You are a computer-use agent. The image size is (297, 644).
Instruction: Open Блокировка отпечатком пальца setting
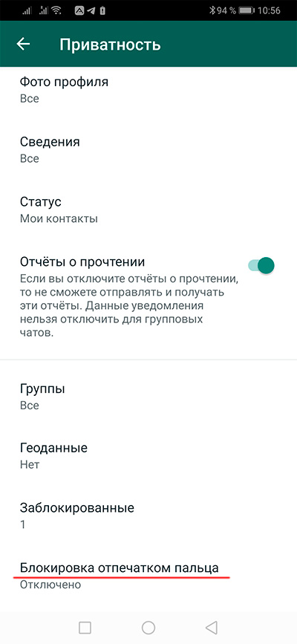point(148,576)
